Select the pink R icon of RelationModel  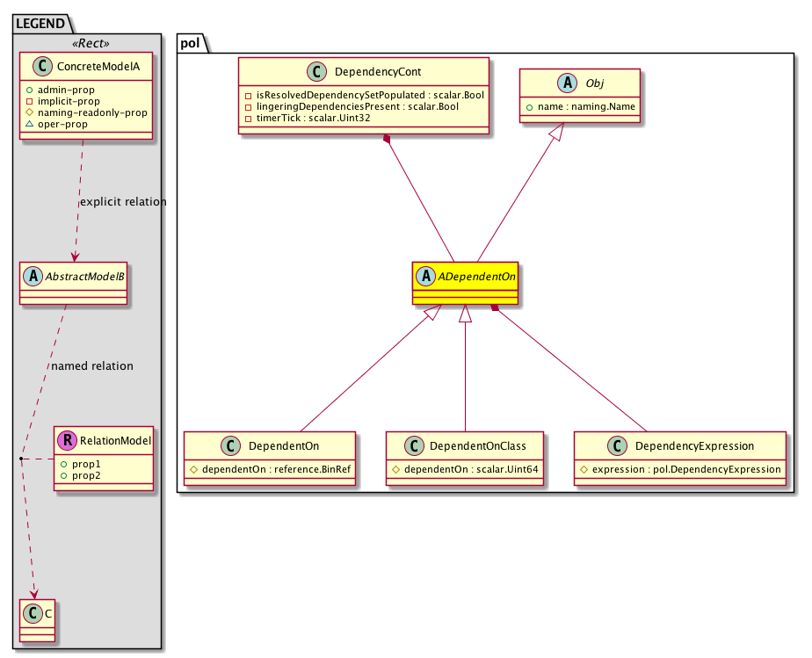69,440
